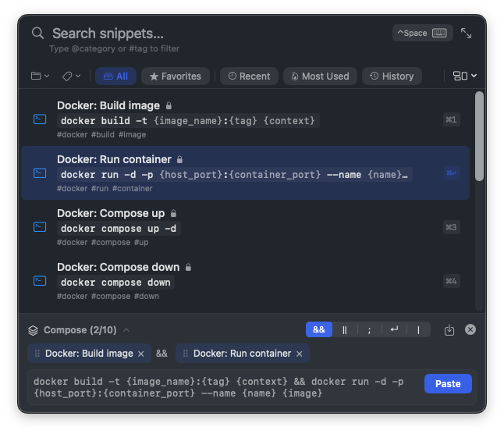Open the tag filter dropdown
The image size is (504, 434).
(x=71, y=76)
